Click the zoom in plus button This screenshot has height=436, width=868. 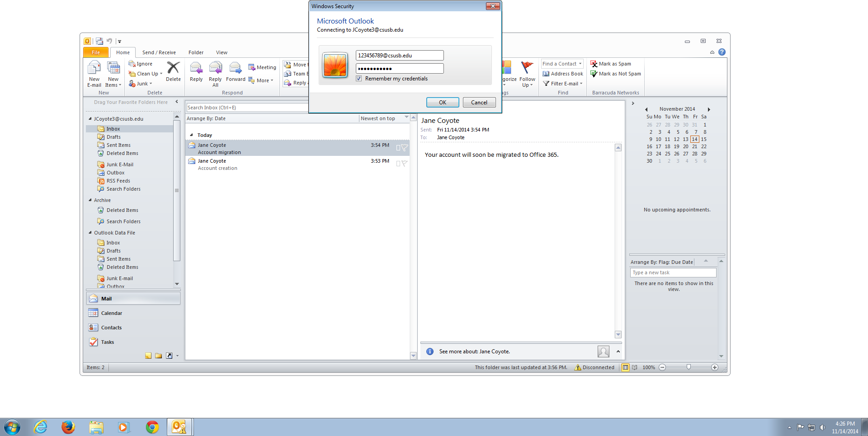(x=715, y=367)
